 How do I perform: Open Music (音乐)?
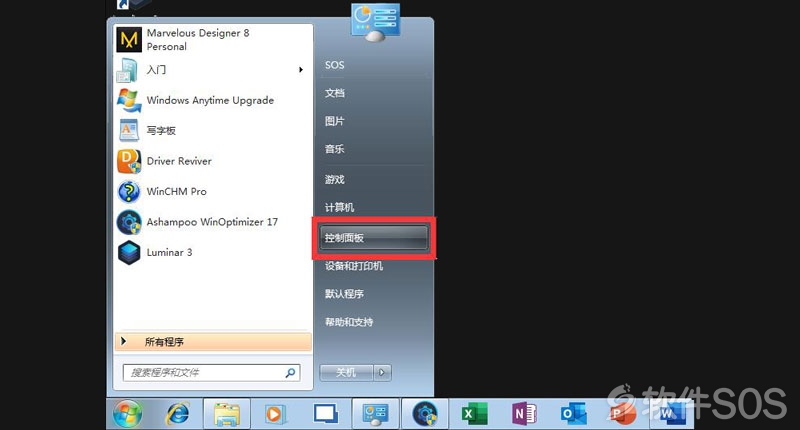click(335, 149)
